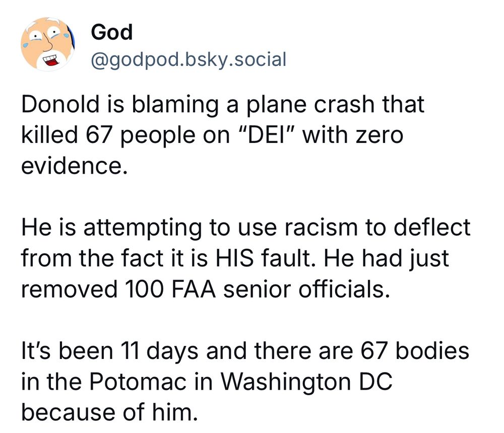
Task: Click the capitalized word HIS
Action: [x=234, y=258]
